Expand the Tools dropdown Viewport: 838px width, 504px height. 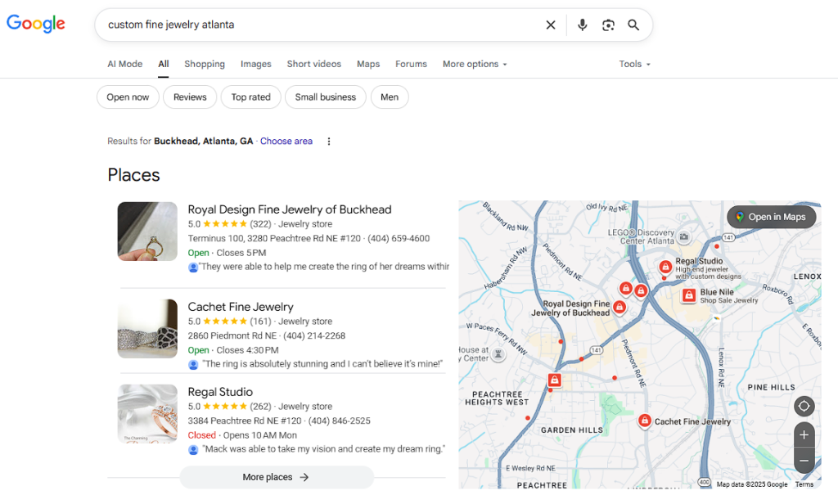pyautogui.click(x=634, y=64)
